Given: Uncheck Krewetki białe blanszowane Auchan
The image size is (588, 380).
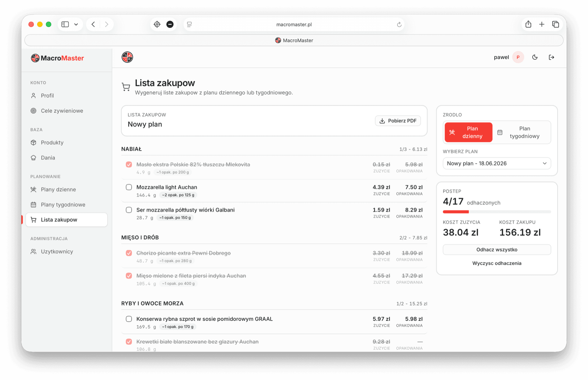Looking at the screenshot, I should 129,342.
